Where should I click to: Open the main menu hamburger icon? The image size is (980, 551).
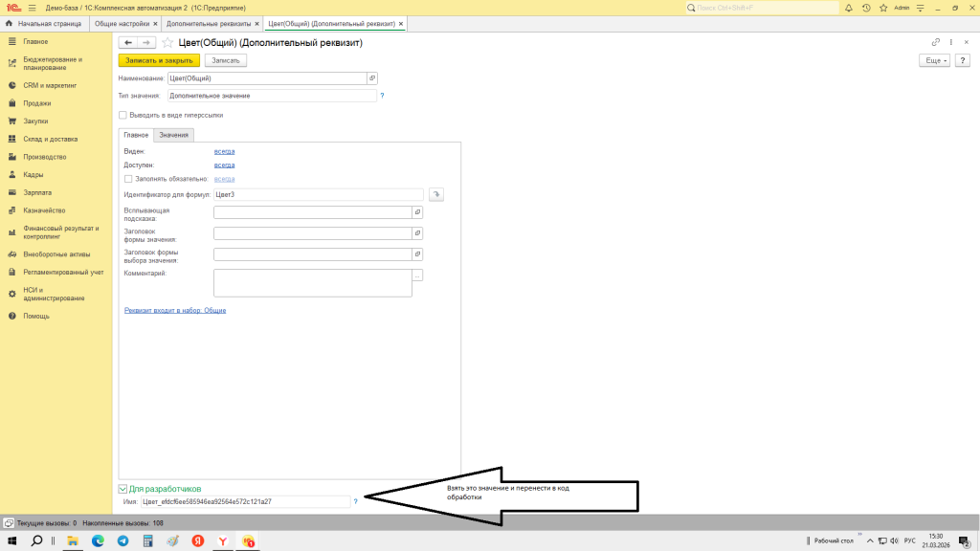point(32,8)
